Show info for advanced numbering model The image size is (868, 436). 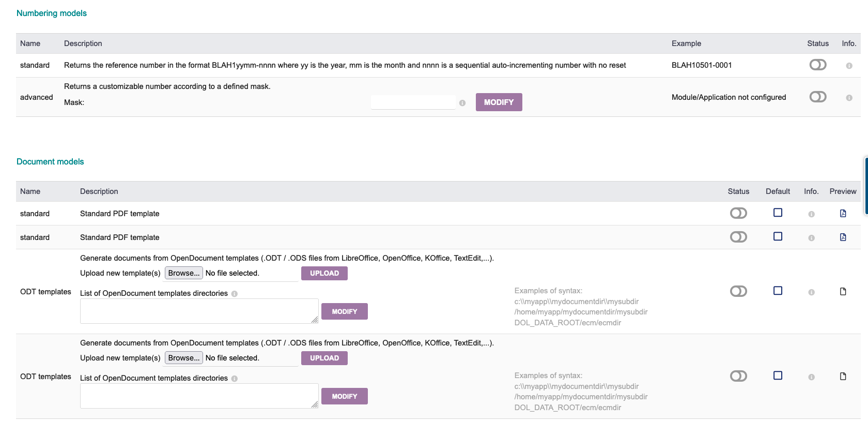(x=849, y=98)
